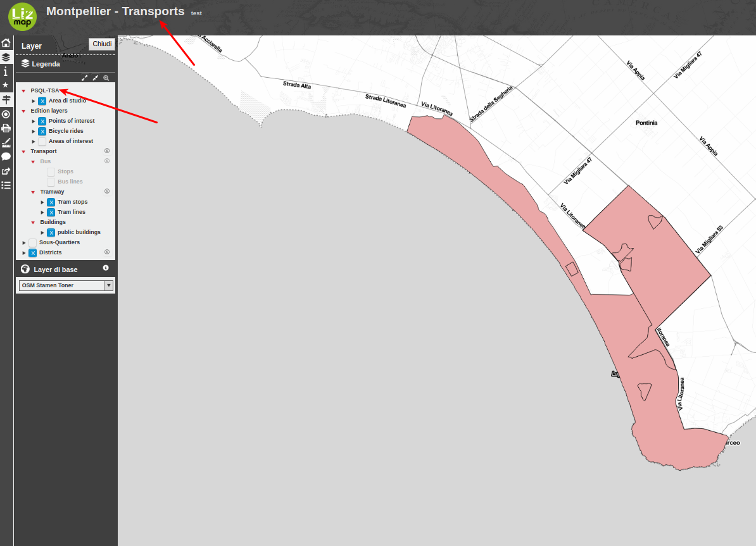
Task: Click the zoom magnifier icon above the legend
Action: [x=106, y=77]
